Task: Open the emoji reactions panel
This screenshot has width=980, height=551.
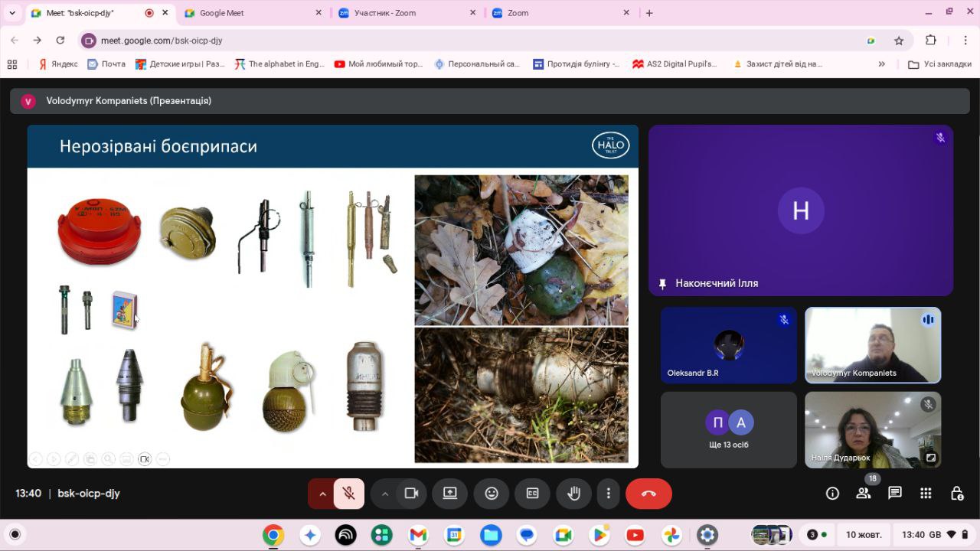Action: 492,494
